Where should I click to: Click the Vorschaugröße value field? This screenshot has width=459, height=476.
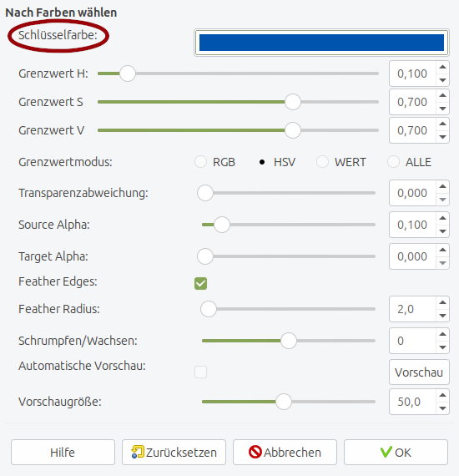click(x=413, y=402)
